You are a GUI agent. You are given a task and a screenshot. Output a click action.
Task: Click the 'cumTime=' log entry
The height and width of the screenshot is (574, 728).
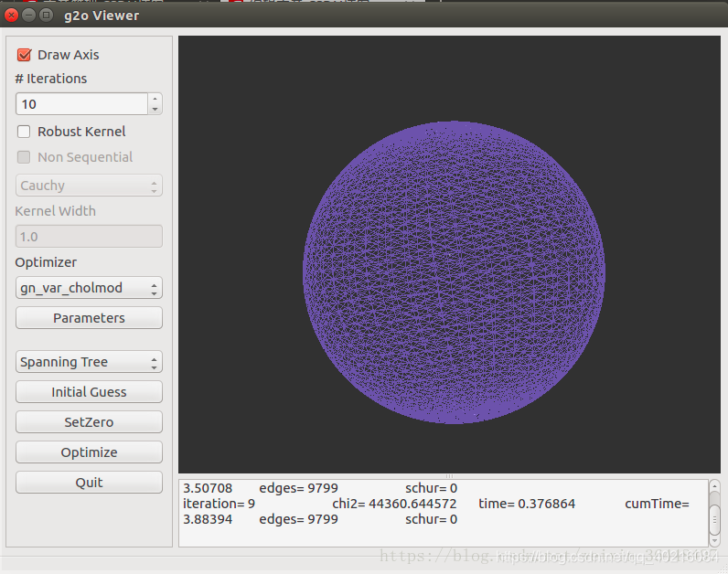pos(657,504)
